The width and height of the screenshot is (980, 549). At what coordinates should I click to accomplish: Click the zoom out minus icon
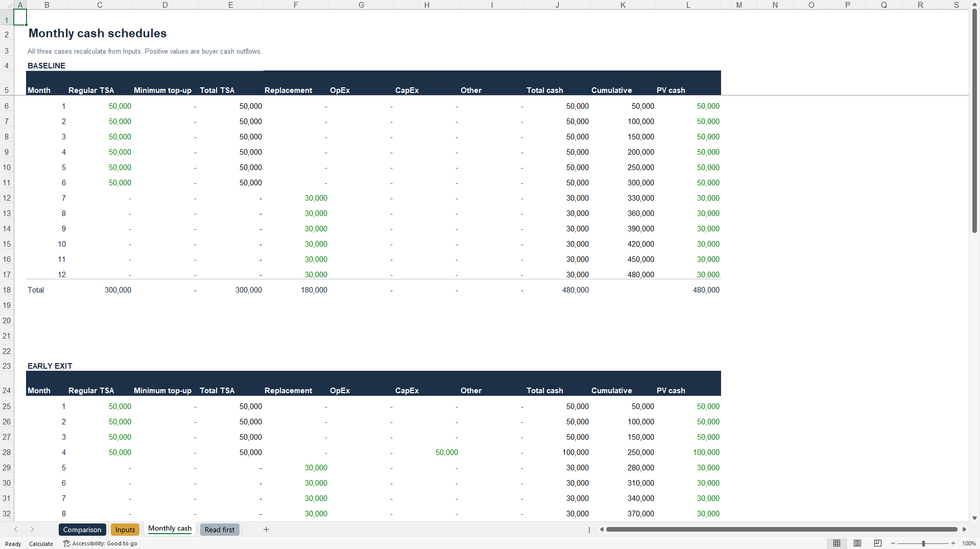893,543
